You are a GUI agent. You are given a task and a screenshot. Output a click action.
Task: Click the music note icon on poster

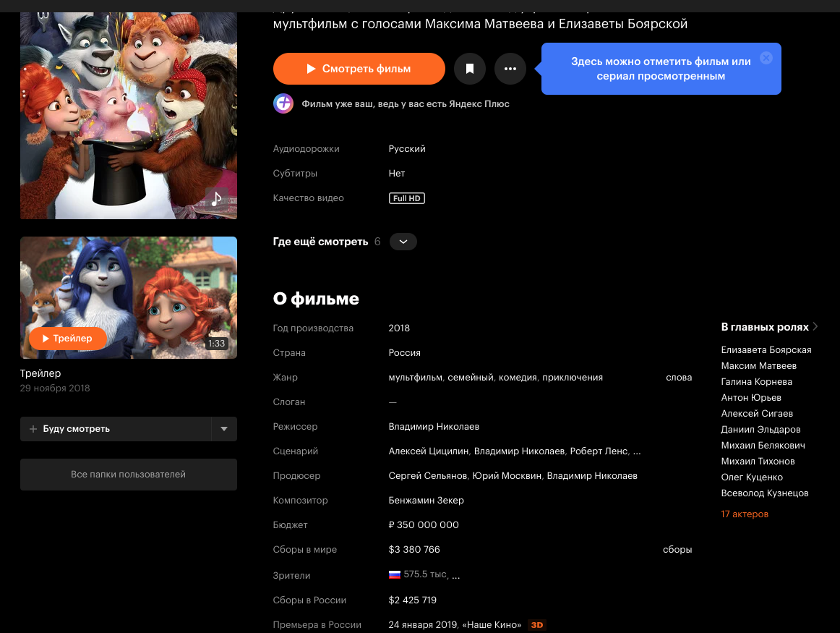tap(216, 199)
